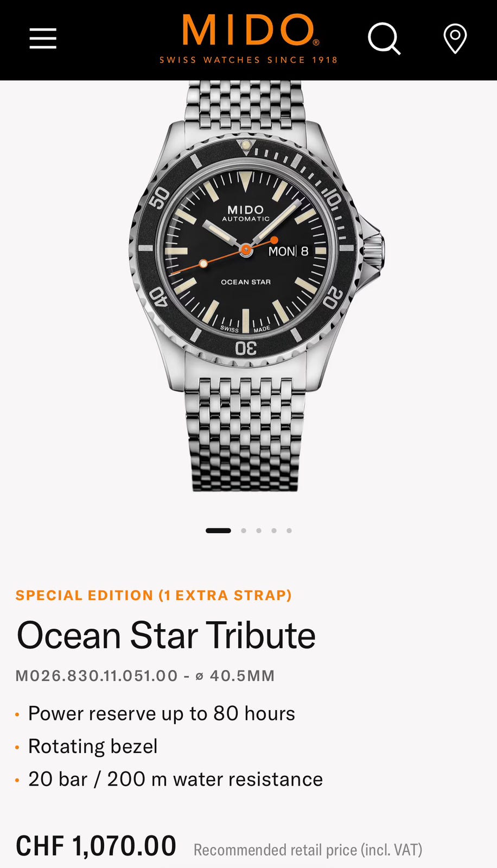This screenshot has height=868, width=497.
Task: View the last carousel image dot
Action: click(289, 531)
